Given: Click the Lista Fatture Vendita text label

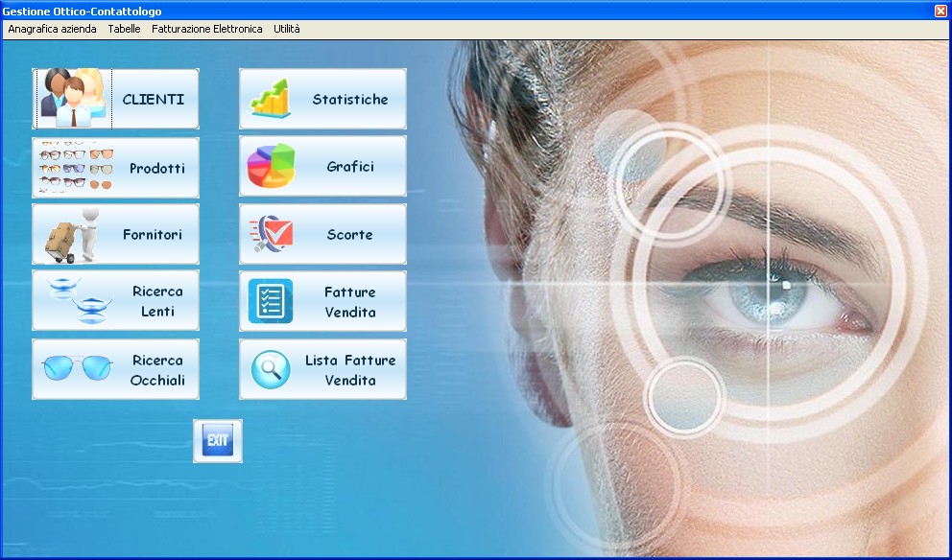Looking at the screenshot, I should [x=350, y=370].
